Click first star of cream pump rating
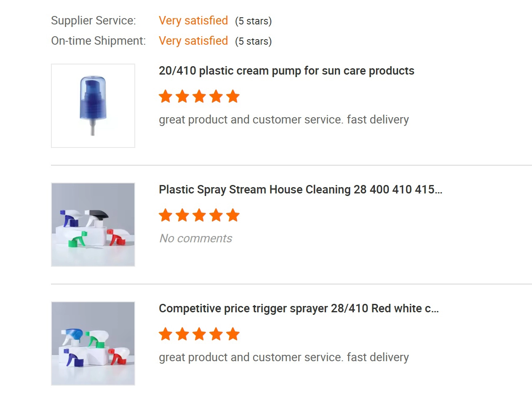 [166, 97]
